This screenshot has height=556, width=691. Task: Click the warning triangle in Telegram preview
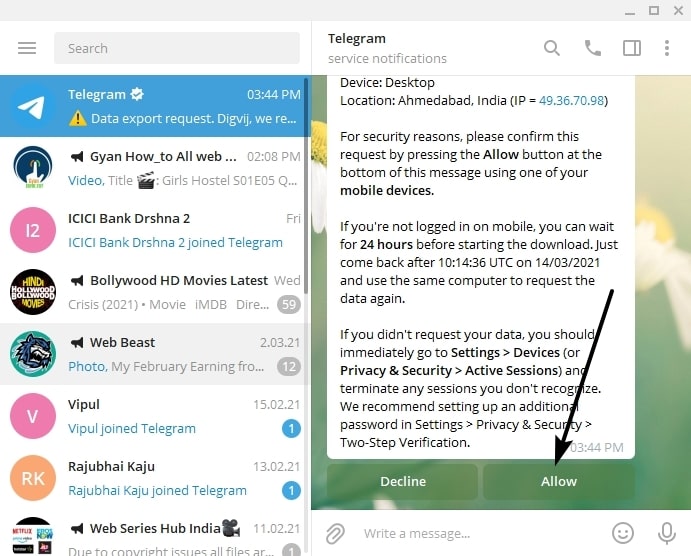coord(78,118)
